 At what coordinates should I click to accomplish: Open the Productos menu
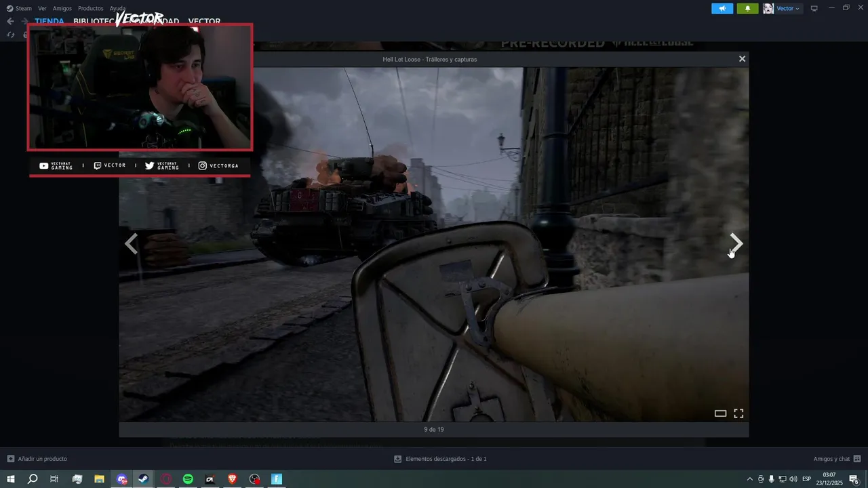point(91,8)
